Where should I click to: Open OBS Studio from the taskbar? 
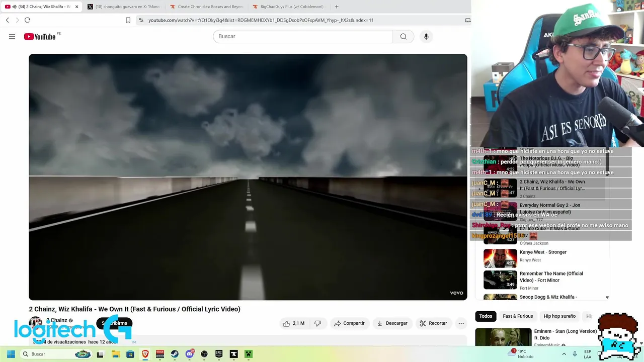(x=204, y=354)
